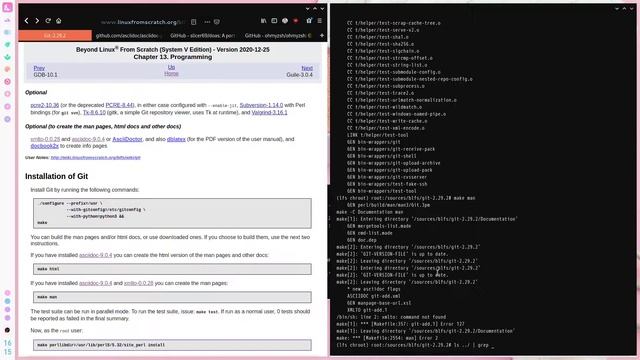Open the Tk-8.6.10 link
This screenshot has height=360, width=640.
point(94,112)
